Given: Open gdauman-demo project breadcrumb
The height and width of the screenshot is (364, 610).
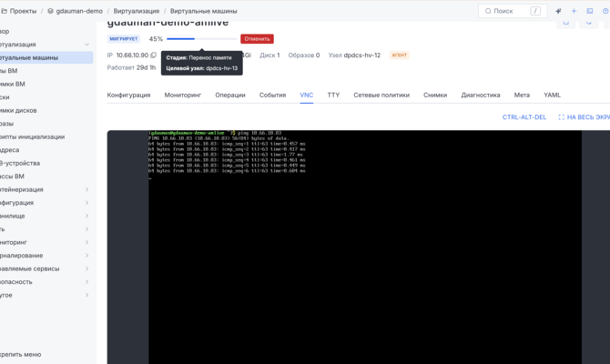Looking at the screenshot, I should (x=79, y=11).
